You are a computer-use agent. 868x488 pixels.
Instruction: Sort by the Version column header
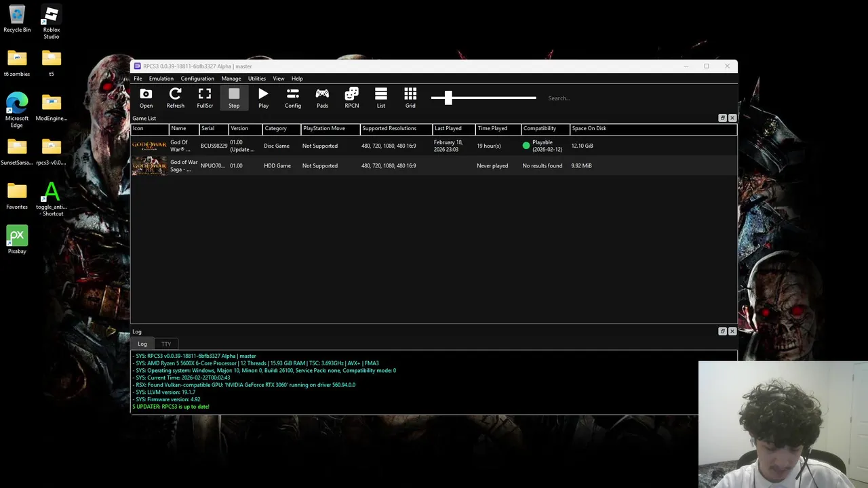click(245, 129)
